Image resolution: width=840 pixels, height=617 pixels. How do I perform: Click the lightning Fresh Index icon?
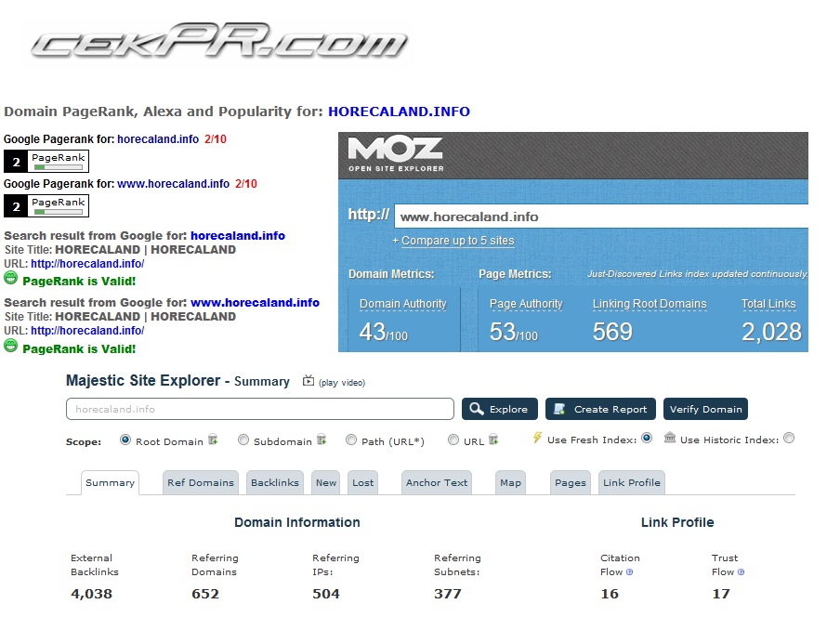tap(537, 438)
